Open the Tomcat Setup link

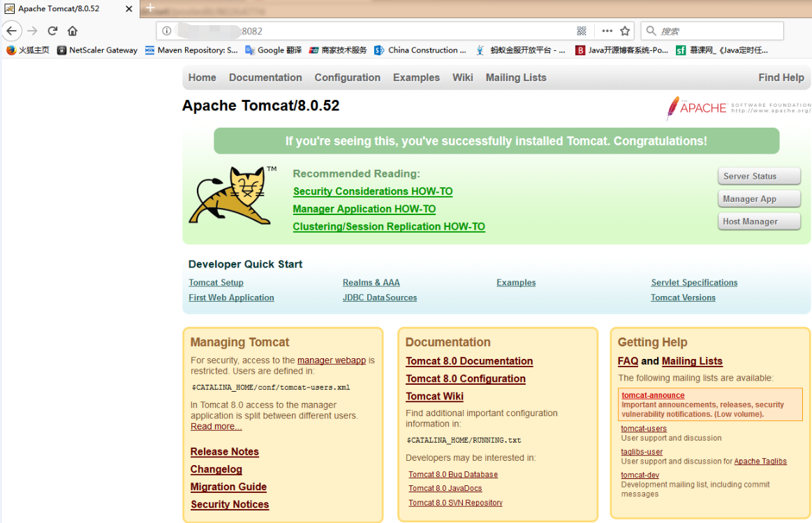click(x=216, y=283)
